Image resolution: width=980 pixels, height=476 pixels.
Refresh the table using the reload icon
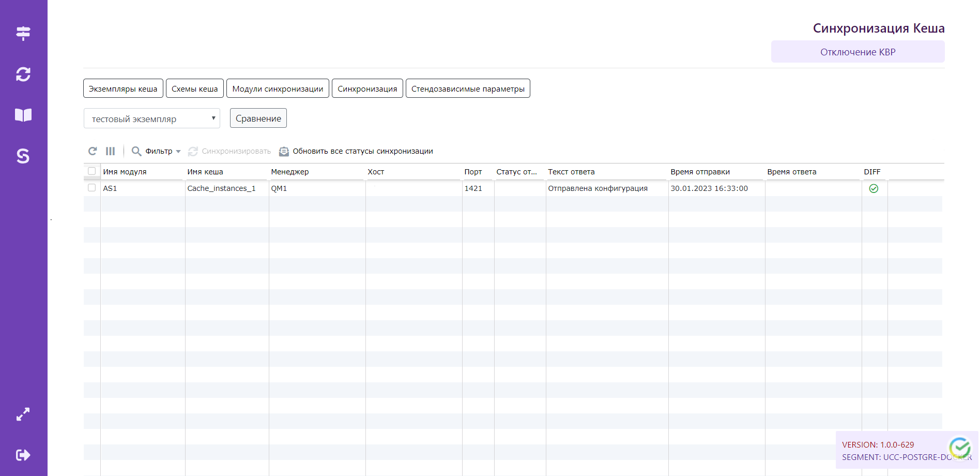[x=93, y=151]
